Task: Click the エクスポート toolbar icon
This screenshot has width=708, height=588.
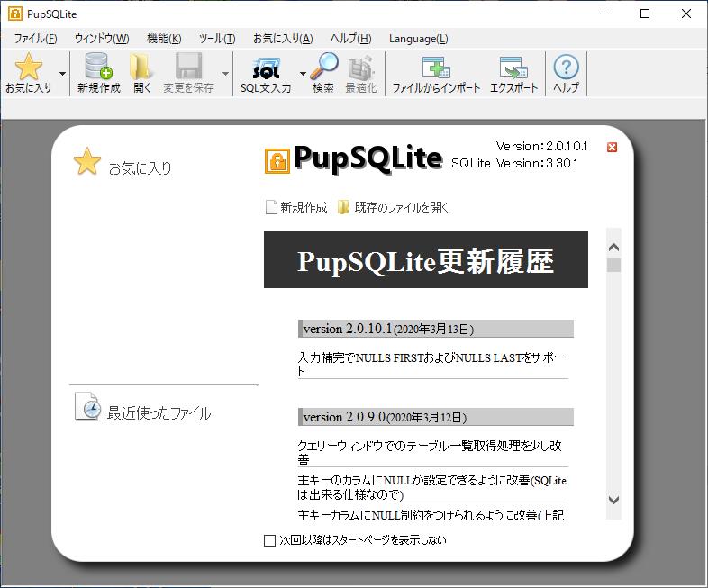Action: point(513,68)
